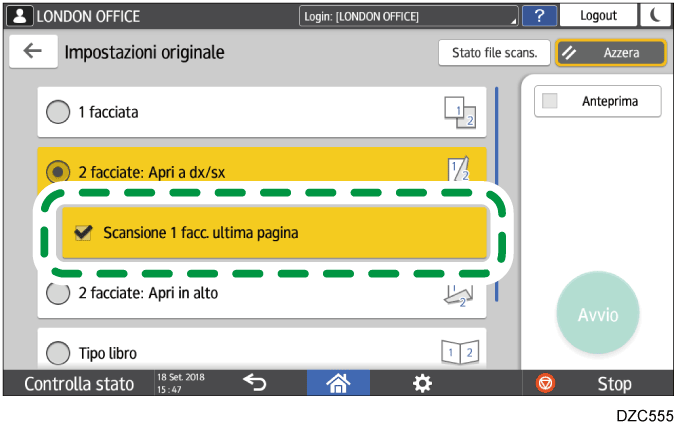The image size is (679, 427).
Task: Select 2 facciate: Apri a dx/sx option
Action: 58,171
